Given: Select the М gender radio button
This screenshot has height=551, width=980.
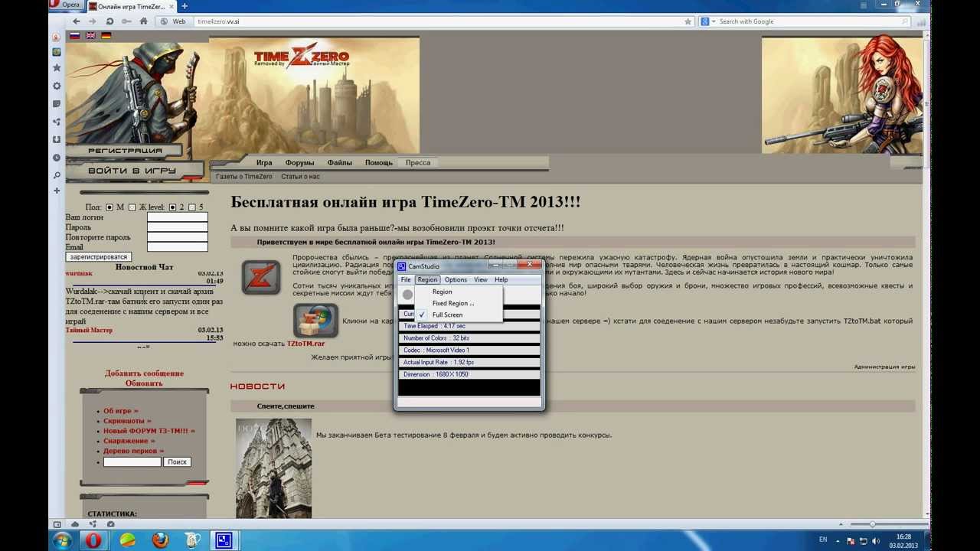Looking at the screenshot, I should click(x=109, y=207).
